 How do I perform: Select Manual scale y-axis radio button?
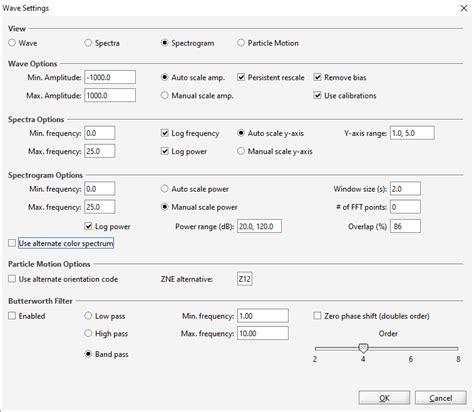[241, 151]
